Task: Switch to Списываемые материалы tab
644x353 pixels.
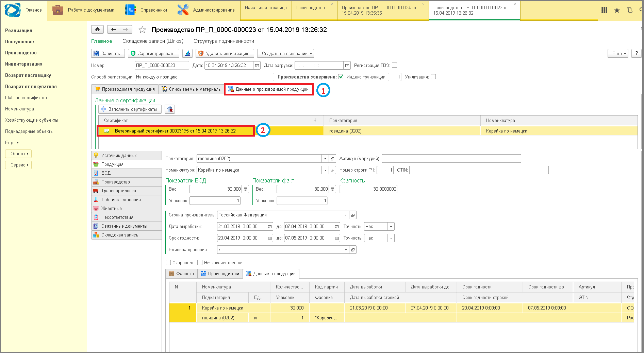Action: click(x=192, y=89)
